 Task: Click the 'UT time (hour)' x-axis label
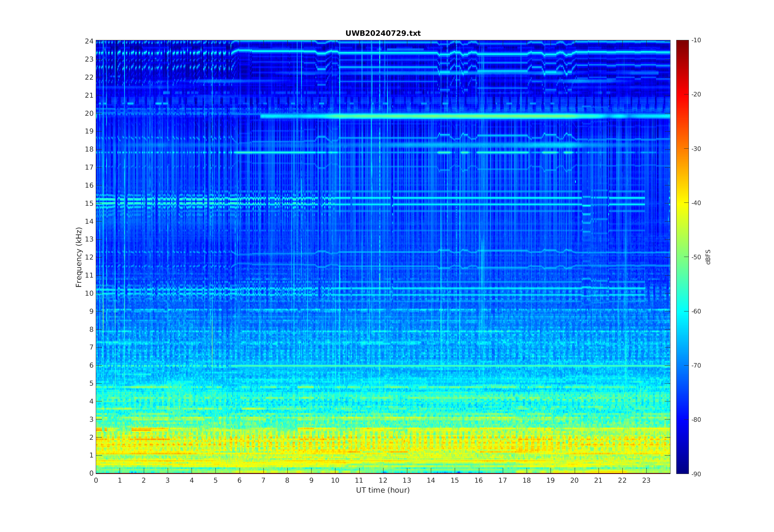pyautogui.click(x=383, y=490)
